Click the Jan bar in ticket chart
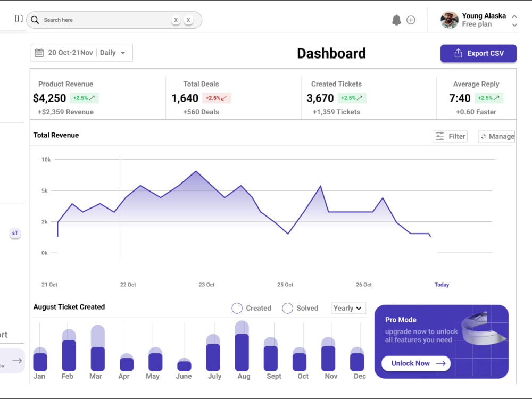 (40, 359)
